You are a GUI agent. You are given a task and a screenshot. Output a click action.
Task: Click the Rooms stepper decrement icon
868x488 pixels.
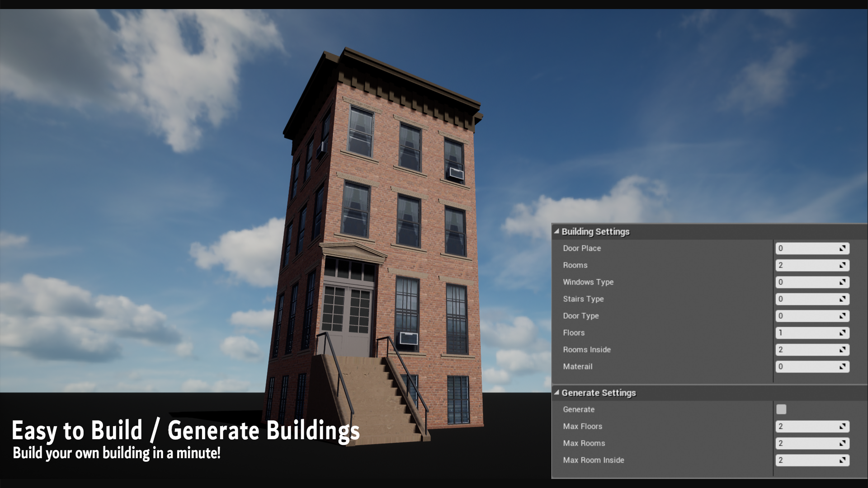point(842,267)
